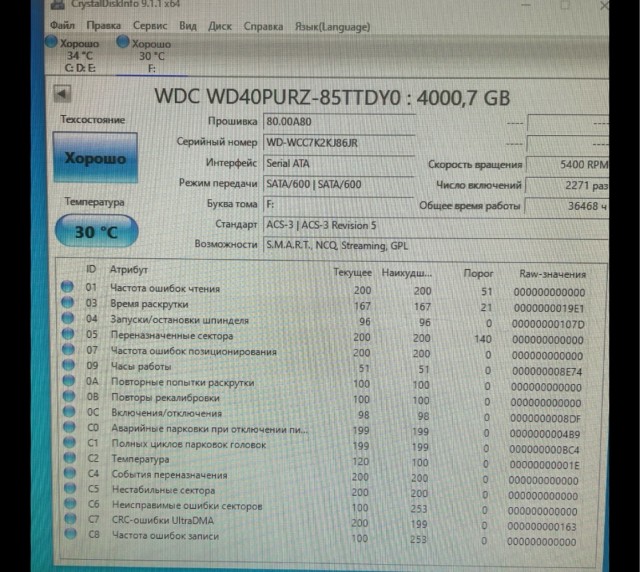Click the Буква тома field F:
The width and height of the screenshot is (640, 572).
click(338, 204)
